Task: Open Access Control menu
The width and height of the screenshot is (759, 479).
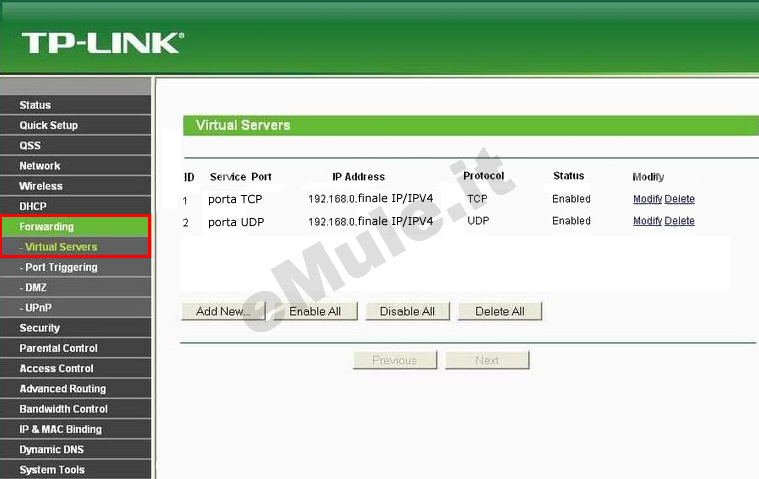Action: pos(76,369)
